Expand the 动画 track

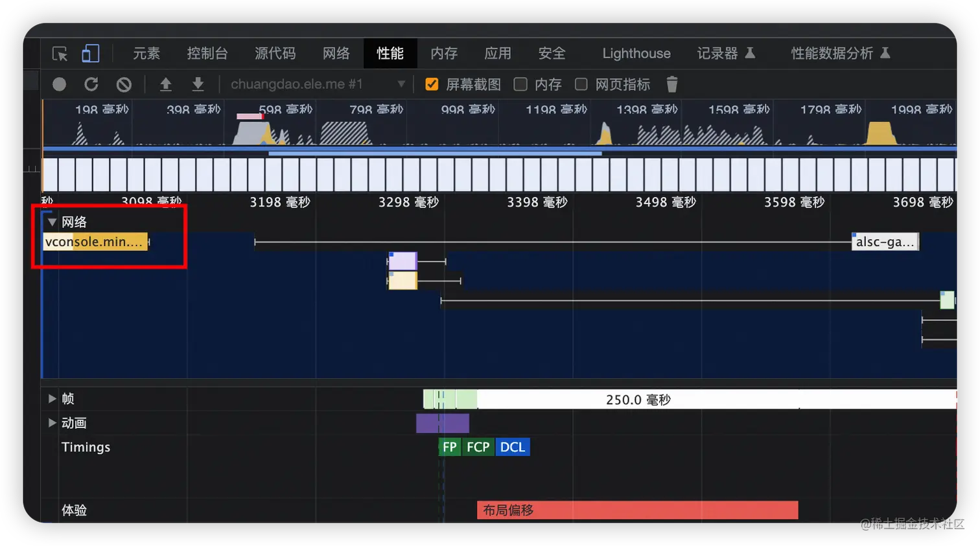[x=52, y=423]
